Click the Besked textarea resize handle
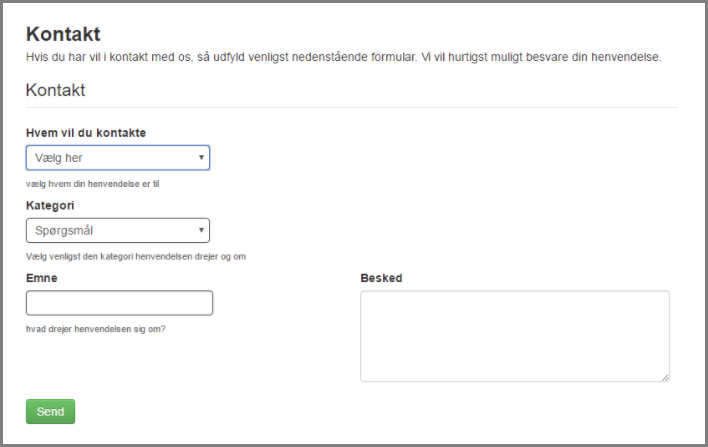This screenshot has height=447, width=708. 665,377
